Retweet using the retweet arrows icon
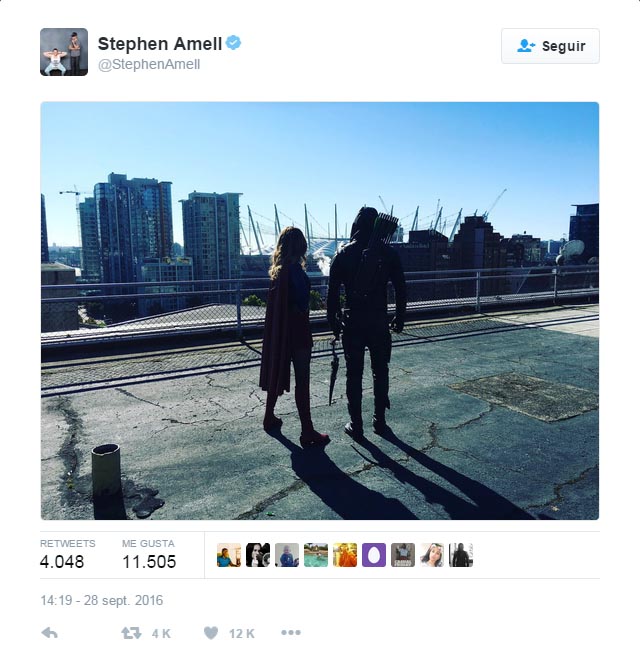640x661 pixels. tap(131, 633)
